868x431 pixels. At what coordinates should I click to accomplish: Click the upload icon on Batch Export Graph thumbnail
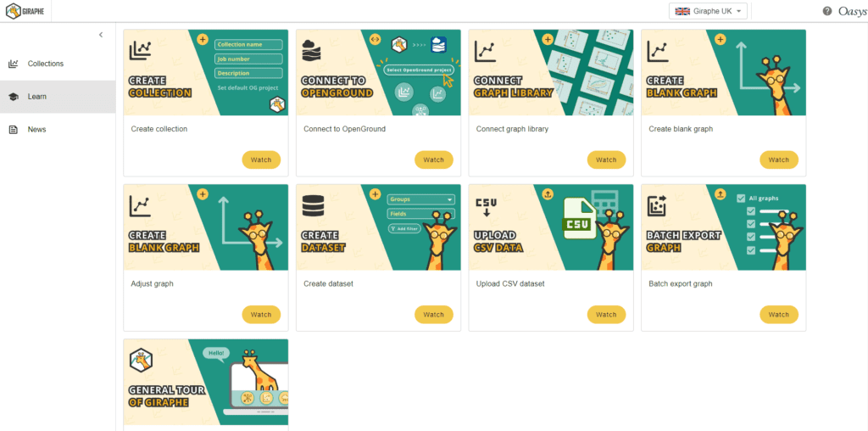click(x=721, y=194)
